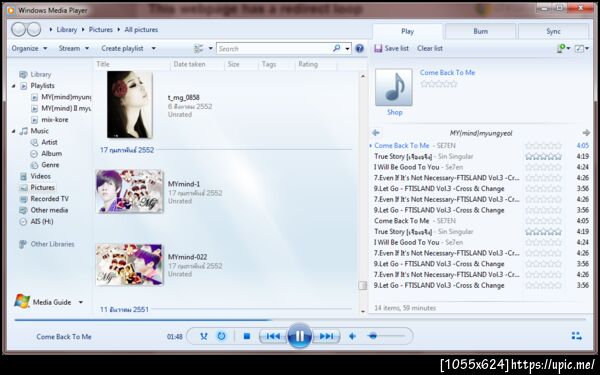Select the MYmind-1 picture thumbnail
Viewport: 600px width, 375px height.
(x=130, y=191)
